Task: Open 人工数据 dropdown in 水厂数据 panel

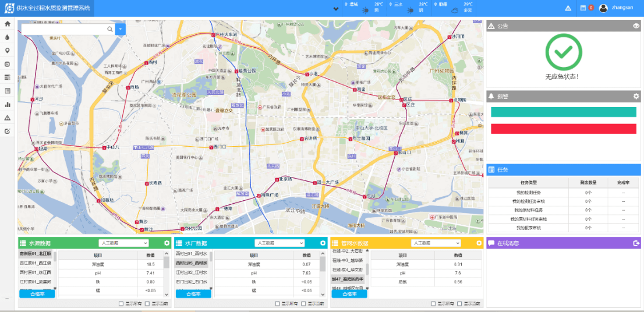Action: pos(279,243)
